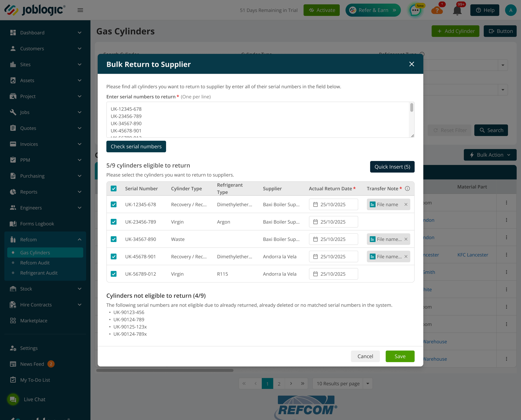Click the Save button
This screenshot has height=420, width=521.
point(400,356)
